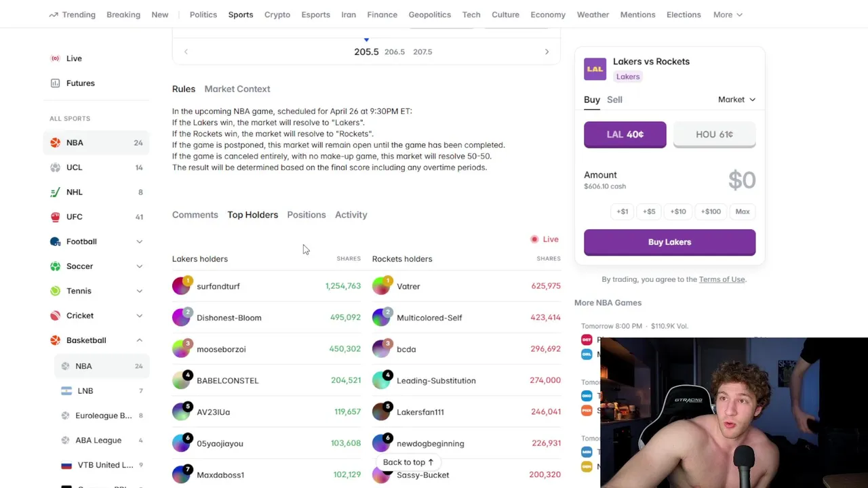868x488 pixels.
Task: Click the Buy Lakers button
Action: (669, 242)
